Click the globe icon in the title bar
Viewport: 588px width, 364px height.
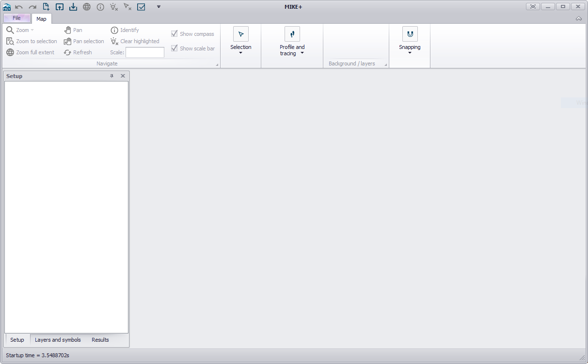click(87, 7)
